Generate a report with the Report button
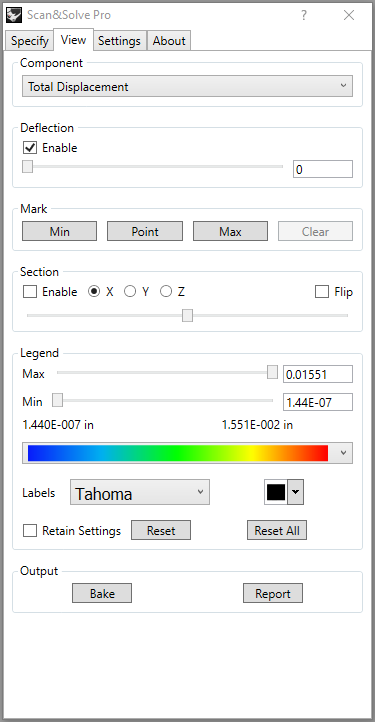This screenshot has height=722, width=375. 273,594
